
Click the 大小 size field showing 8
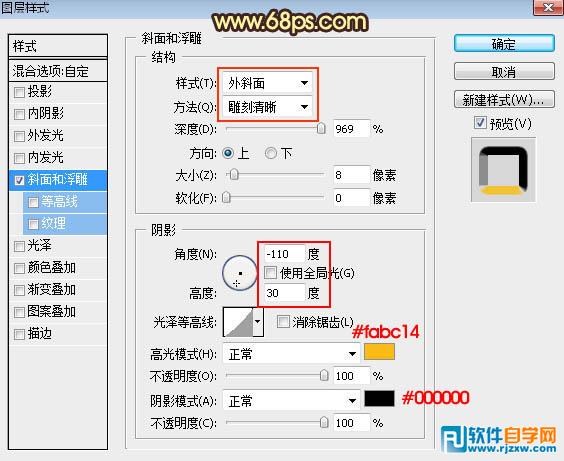(351, 175)
